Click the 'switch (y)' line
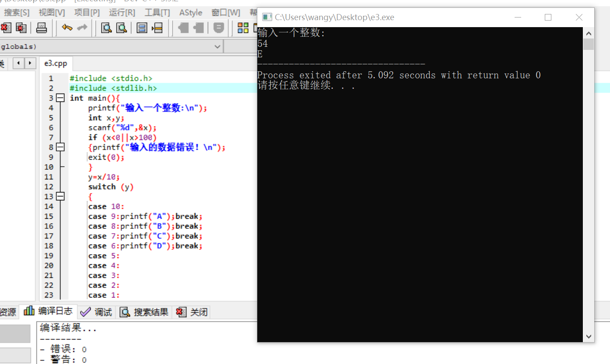The height and width of the screenshot is (364, 610). (111, 187)
